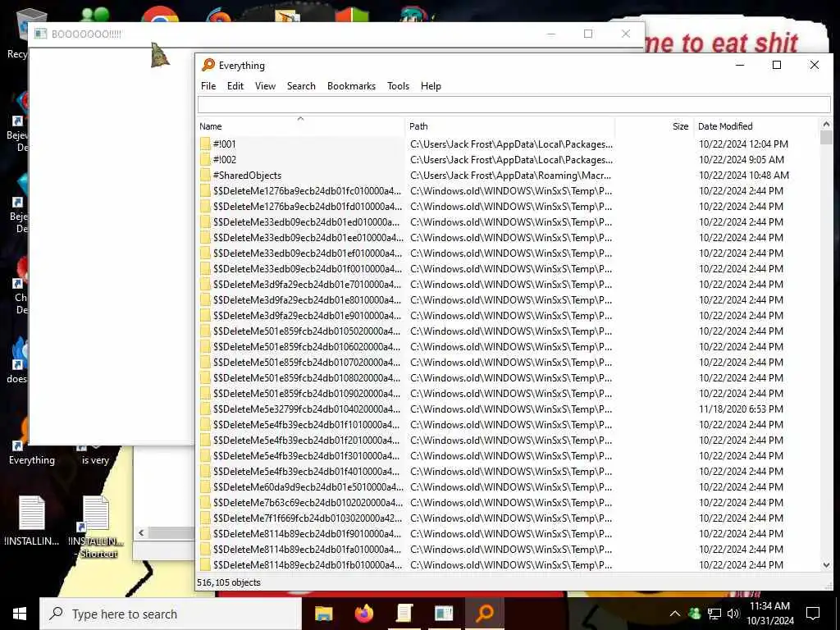Open the Bookmarks menu in Everything

(x=351, y=85)
